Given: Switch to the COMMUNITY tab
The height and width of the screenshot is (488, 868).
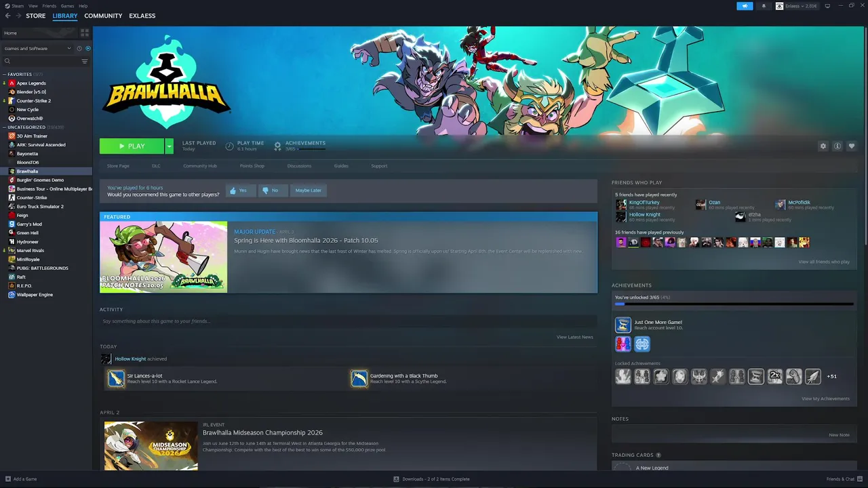Looking at the screenshot, I should click(103, 16).
